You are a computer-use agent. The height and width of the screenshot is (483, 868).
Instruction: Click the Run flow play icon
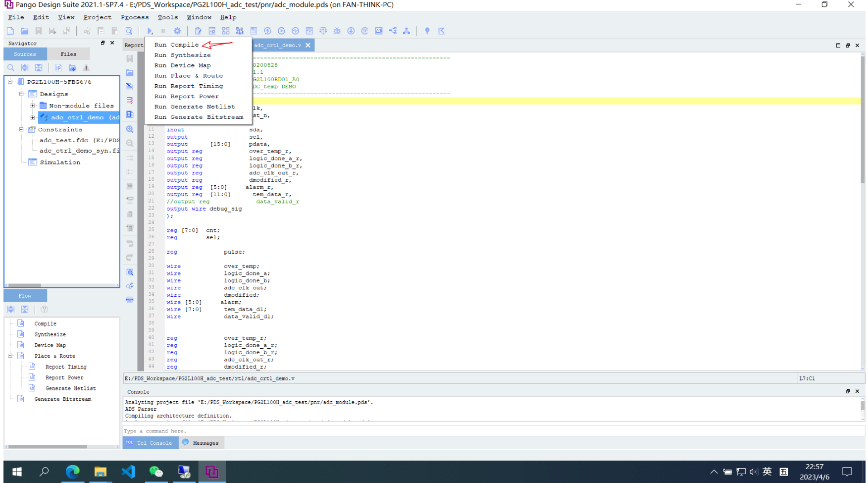150,31
